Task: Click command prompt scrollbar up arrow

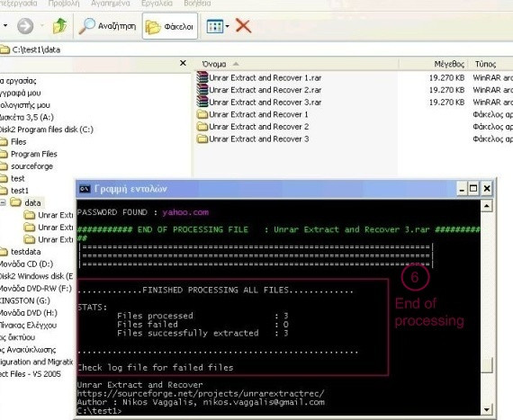Action: point(487,206)
